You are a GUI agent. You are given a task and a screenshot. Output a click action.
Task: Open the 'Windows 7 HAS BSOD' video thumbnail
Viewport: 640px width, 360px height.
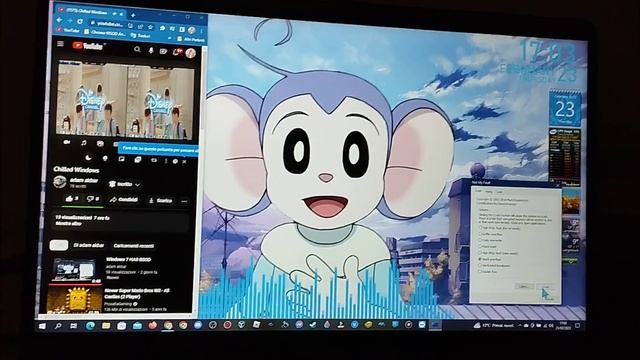(75, 271)
